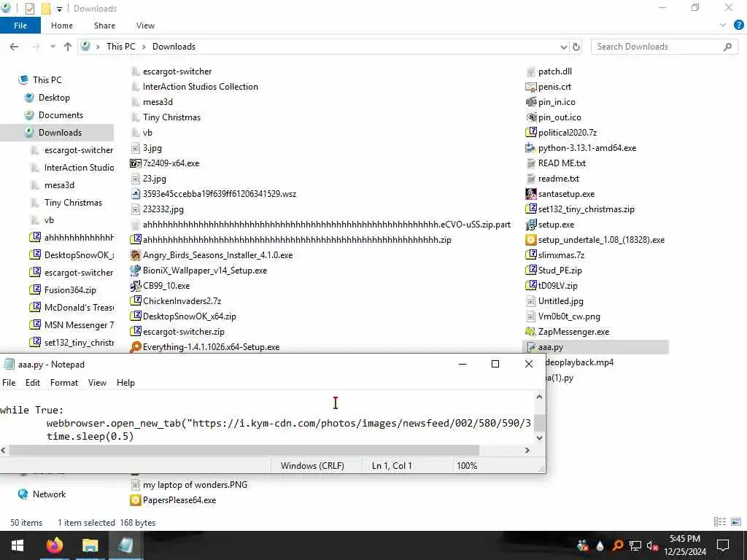
Task: Open the File ribbon tab in Explorer
Action: click(x=20, y=26)
